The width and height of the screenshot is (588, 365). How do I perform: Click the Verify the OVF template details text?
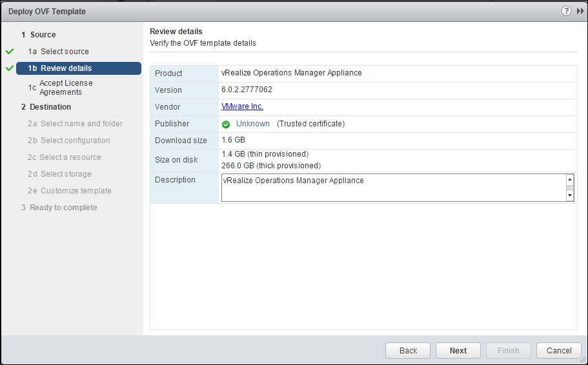pyautogui.click(x=203, y=43)
